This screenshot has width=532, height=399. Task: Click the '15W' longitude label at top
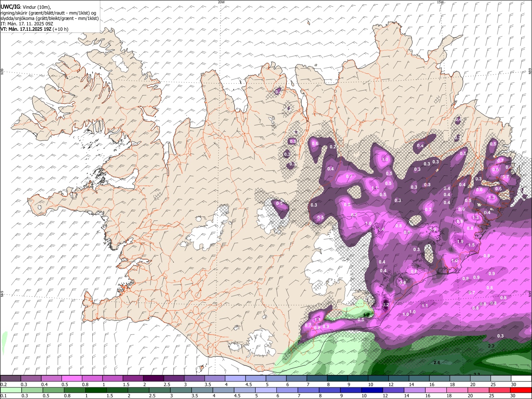coord(440,2)
